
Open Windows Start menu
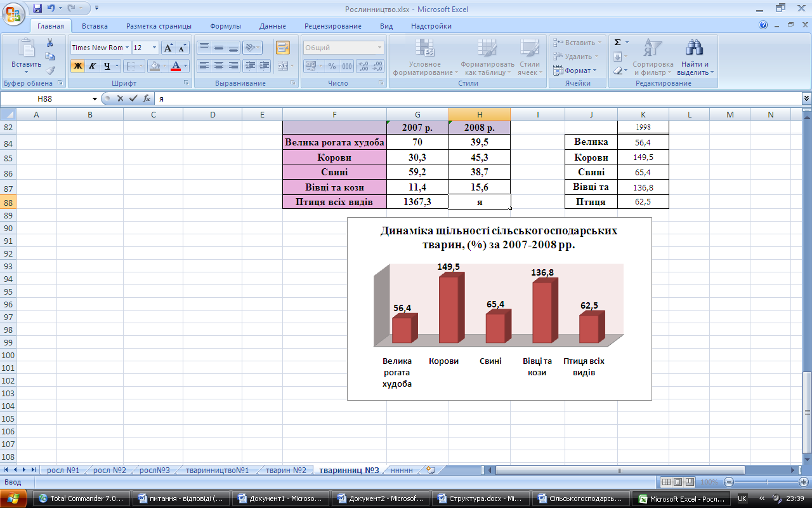(14, 498)
